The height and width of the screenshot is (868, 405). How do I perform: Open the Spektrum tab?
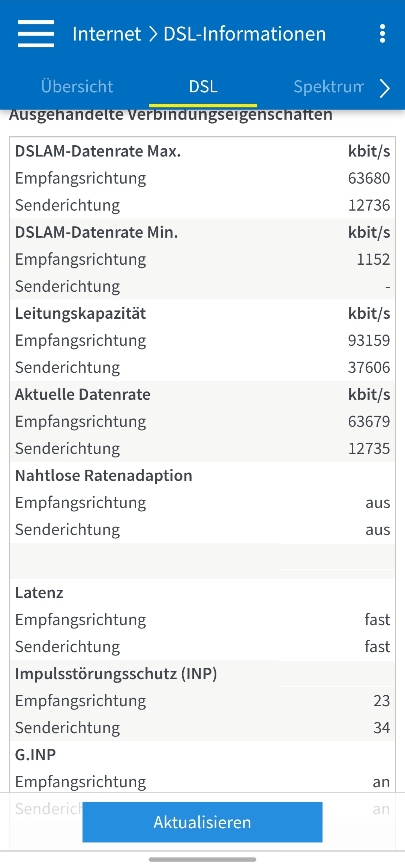coord(328,87)
